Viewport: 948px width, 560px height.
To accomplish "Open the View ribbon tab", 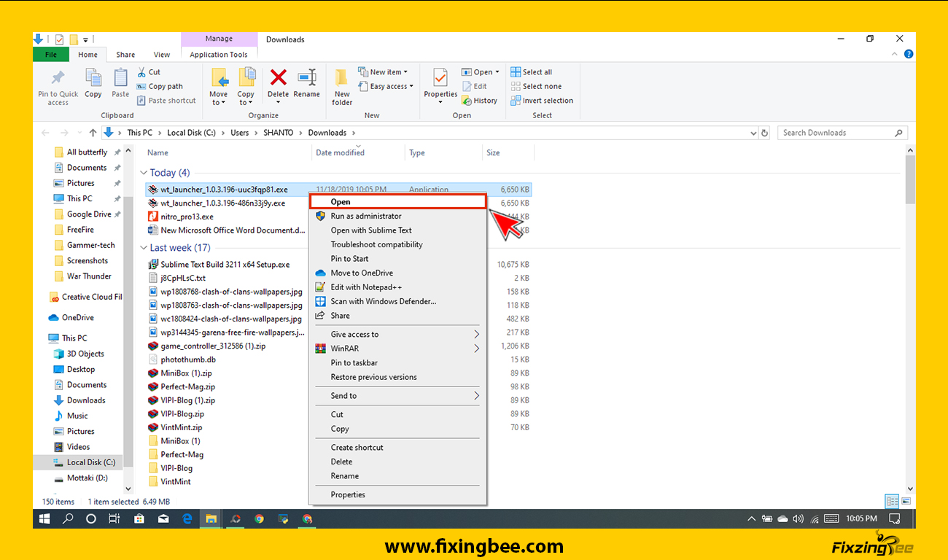I will click(162, 55).
